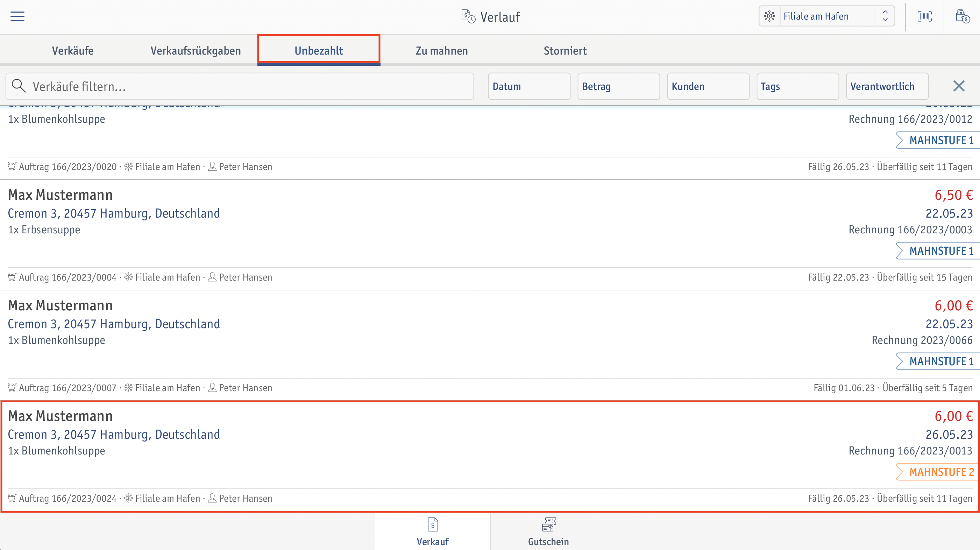Open the barcode scanner icon
The height and width of the screenshot is (550, 980).
(924, 16)
